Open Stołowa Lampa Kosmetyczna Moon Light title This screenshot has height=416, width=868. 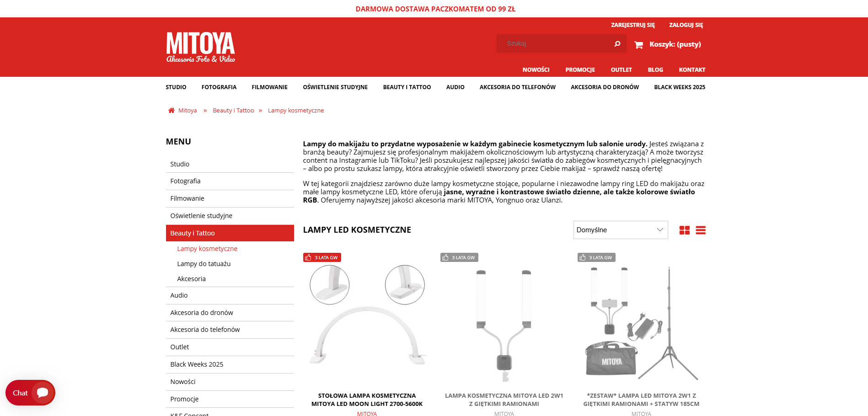(367, 400)
